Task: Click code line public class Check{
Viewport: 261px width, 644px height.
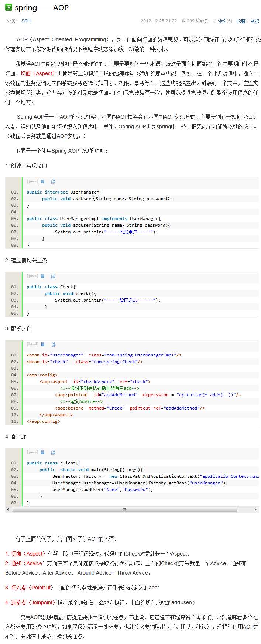Action: pos(51,287)
